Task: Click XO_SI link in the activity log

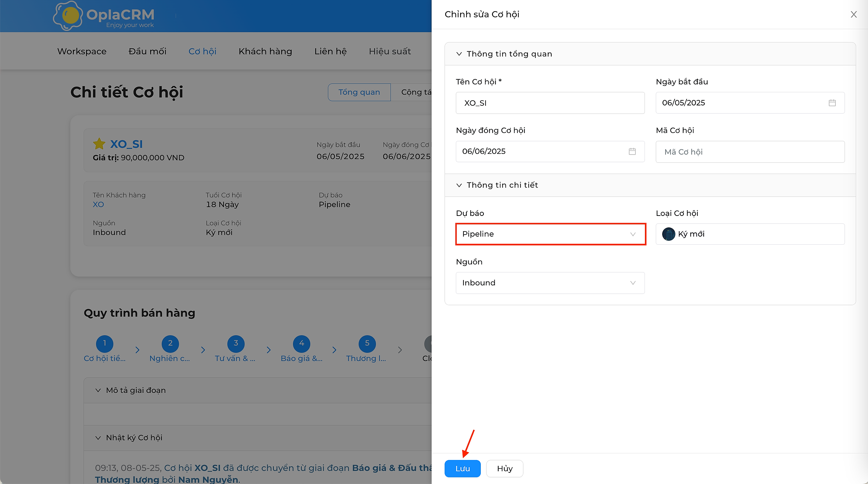Action: pos(207,468)
